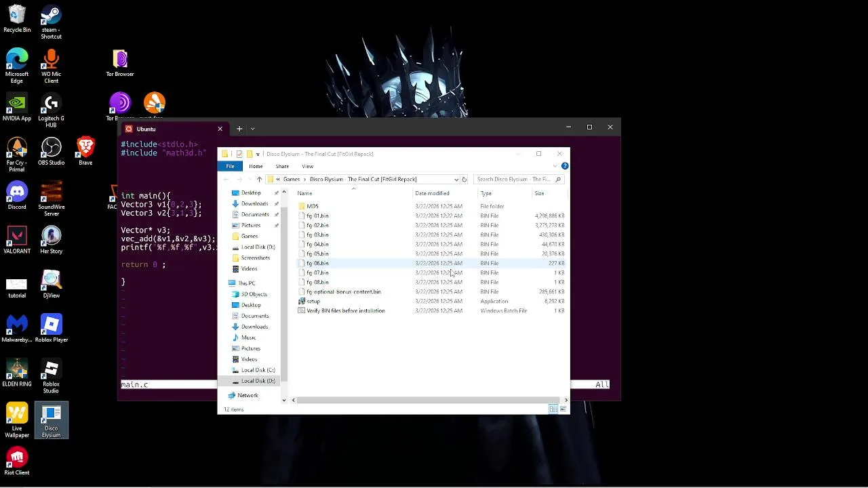
Task: Select 3D Objects in the navigation pane
Action: pyautogui.click(x=254, y=294)
